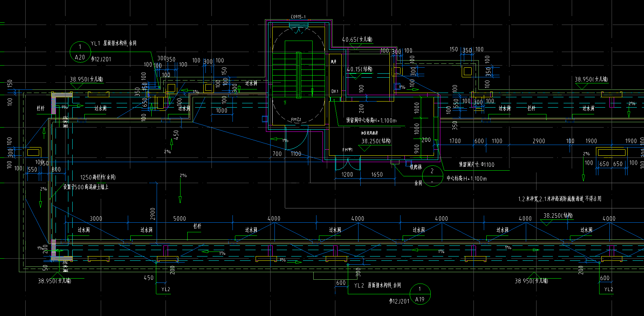644x316 pixels.
Task: Select the 1700 dimension text
Action: click(x=455, y=141)
